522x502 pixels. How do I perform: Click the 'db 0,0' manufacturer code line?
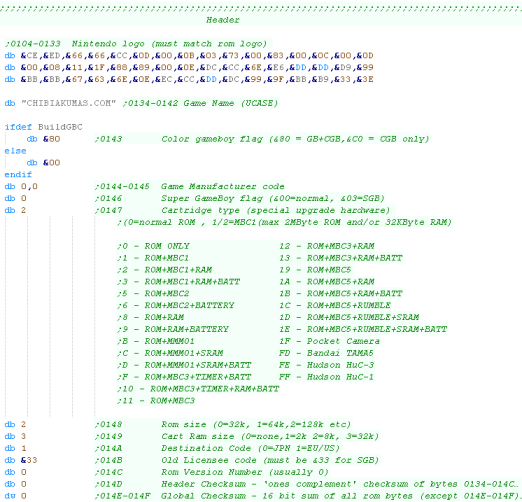pos(21,186)
